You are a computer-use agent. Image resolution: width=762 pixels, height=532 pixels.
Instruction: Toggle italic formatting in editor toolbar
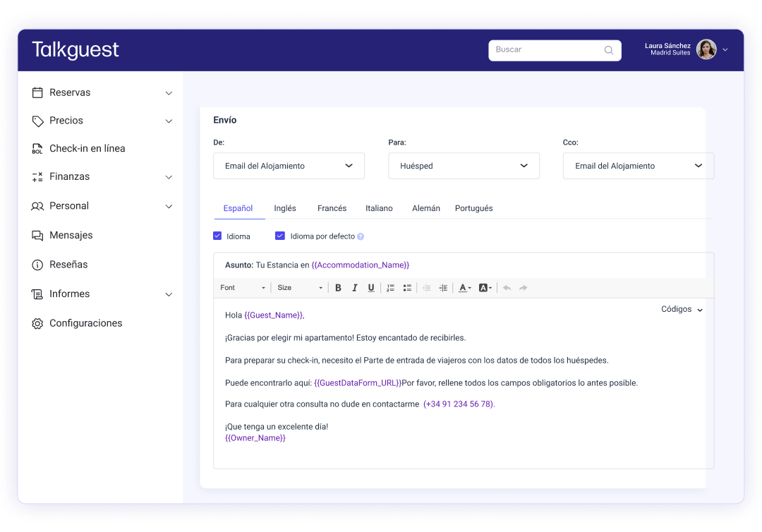click(355, 288)
